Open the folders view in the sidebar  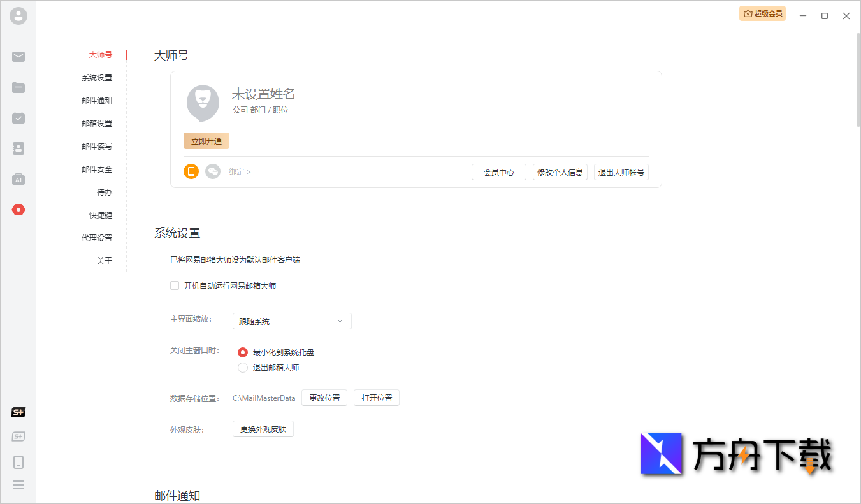[x=18, y=87]
